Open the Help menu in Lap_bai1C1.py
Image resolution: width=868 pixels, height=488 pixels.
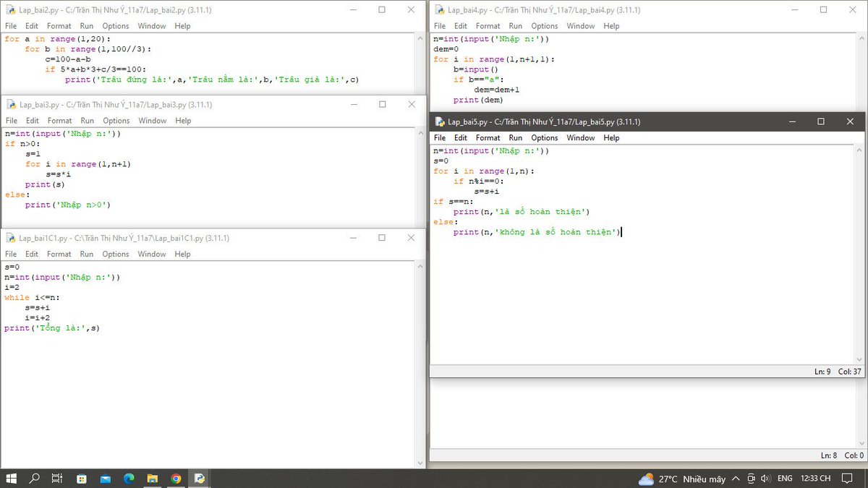click(x=182, y=254)
